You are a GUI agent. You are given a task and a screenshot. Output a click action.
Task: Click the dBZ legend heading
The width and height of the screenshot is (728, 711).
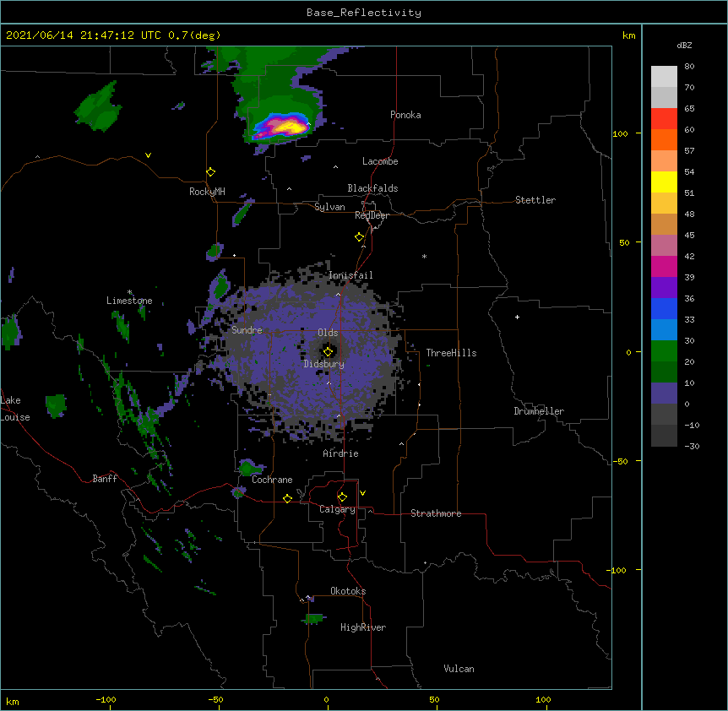(x=684, y=45)
